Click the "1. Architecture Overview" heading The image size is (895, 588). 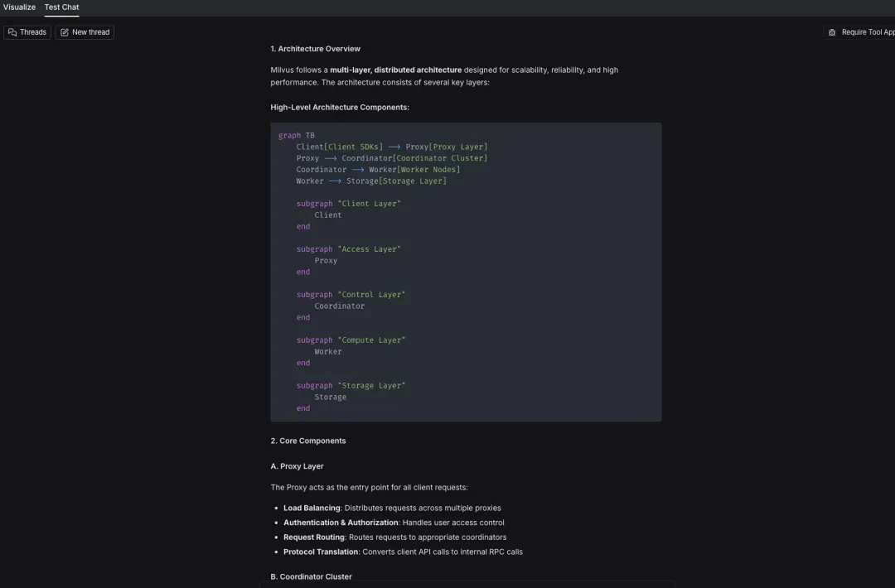[315, 49]
